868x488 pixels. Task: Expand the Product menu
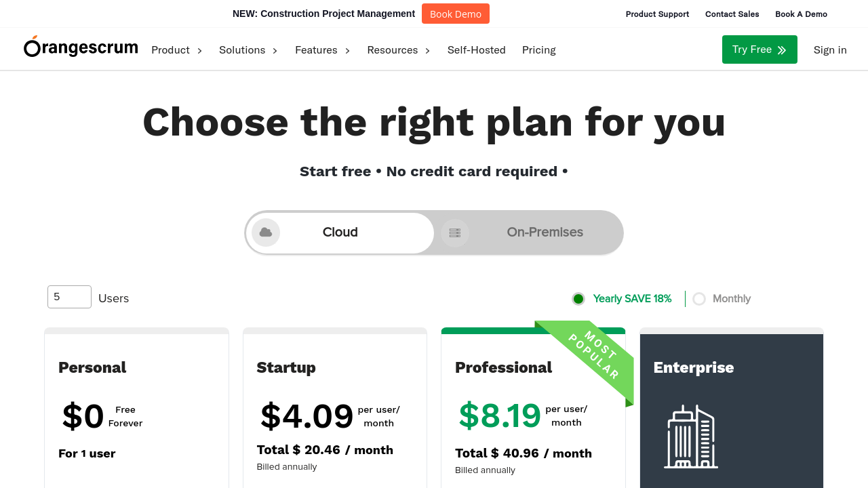pos(176,50)
